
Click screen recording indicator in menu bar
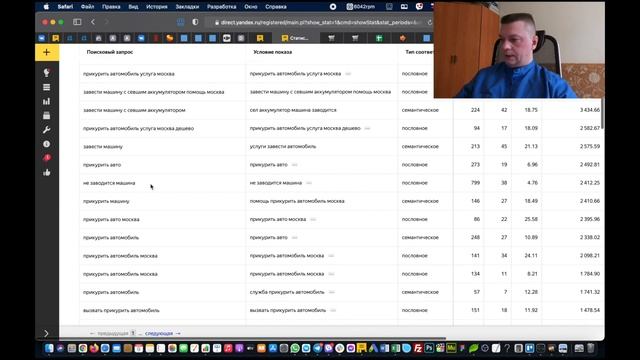333,7
